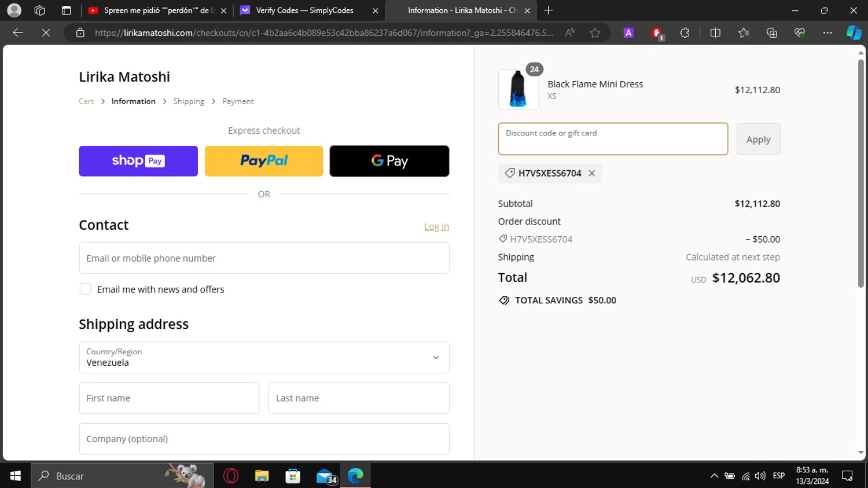
Task: Open Collections panel
Action: tap(771, 33)
